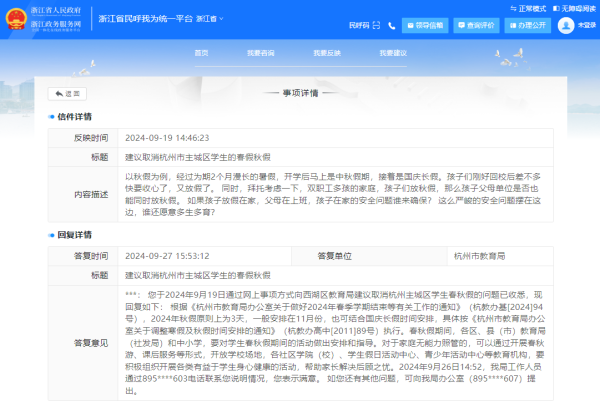The image size is (600, 407).
Task: Click the back arrow in 返回 button
Action: coord(58,93)
